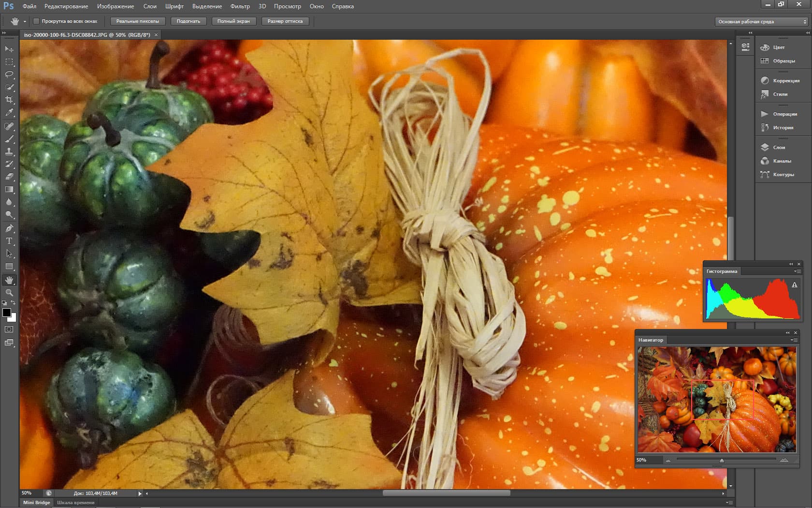The height and width of the screenshot is (508, 812).
Task: Switch to the Mini Bridge tab
Action: [37, 503]
